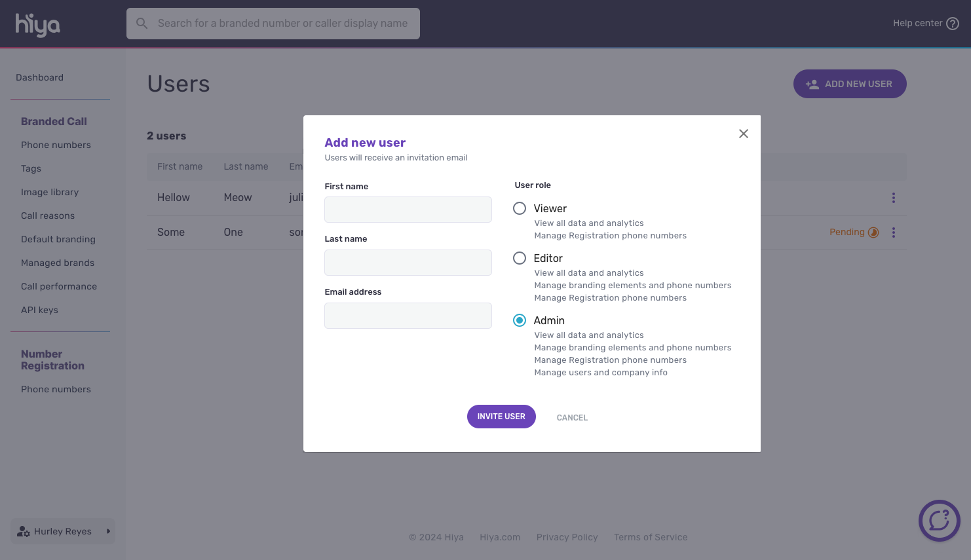Focus the Email address field
The width and height of the screenshot is (971, 560).
pos(408,316)
